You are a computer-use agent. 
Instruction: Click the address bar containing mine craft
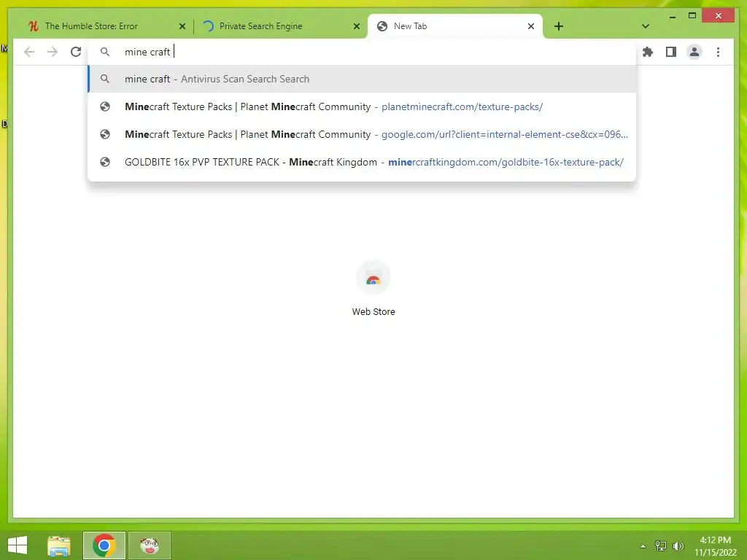362,52
